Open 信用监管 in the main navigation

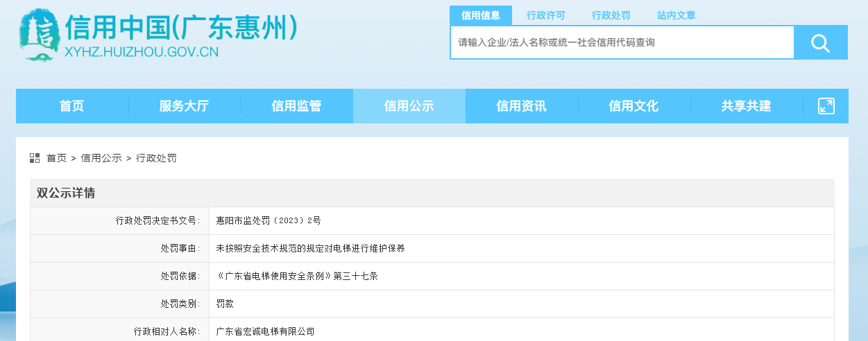297,106
